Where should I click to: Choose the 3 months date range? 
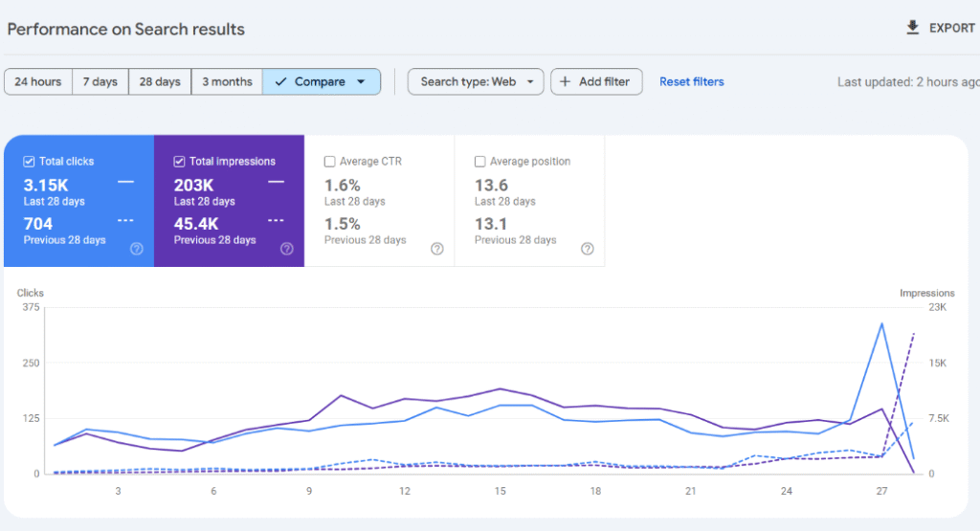(x=227, y=82)
